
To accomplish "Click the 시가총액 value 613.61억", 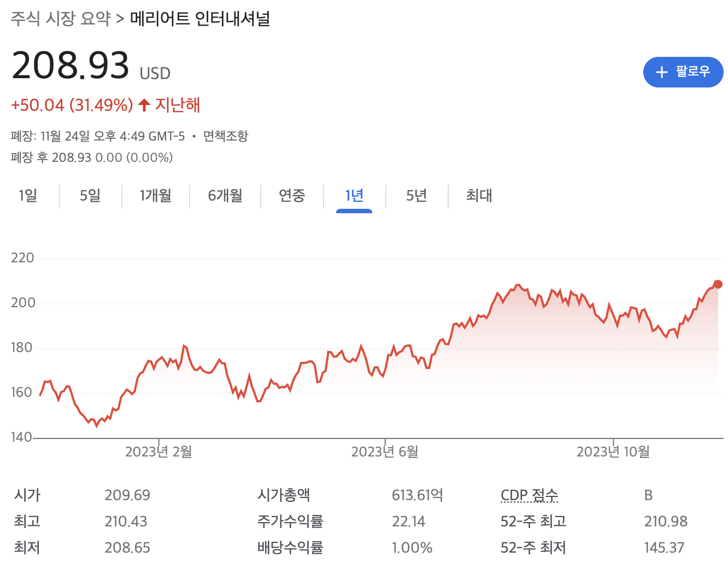I will click(x=418, y=495).
